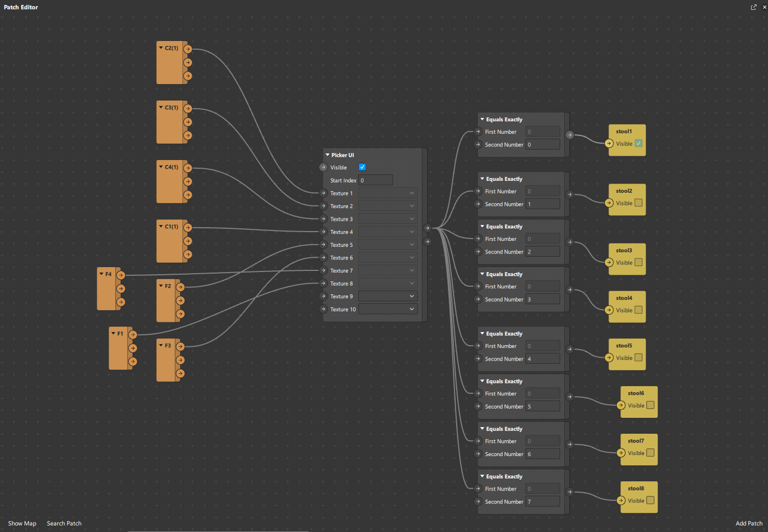Image resolution: width=768 pixels, height=532 pixels.
Task: Click the top output port of F1 patch
Action: 133,335
